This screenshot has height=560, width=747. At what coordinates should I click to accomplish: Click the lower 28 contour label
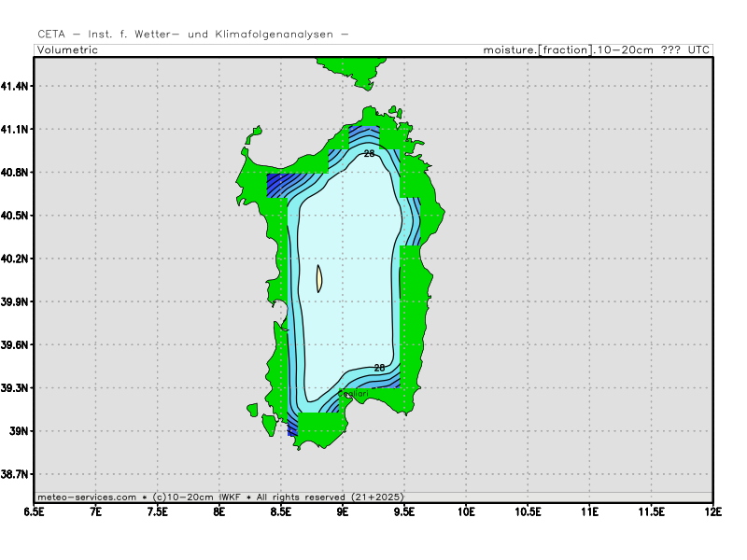379,368
